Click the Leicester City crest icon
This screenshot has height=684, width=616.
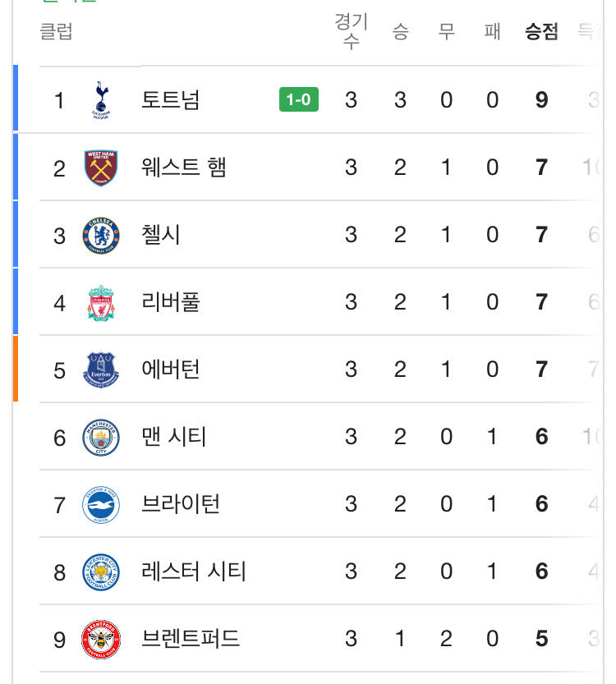[101, 572]
